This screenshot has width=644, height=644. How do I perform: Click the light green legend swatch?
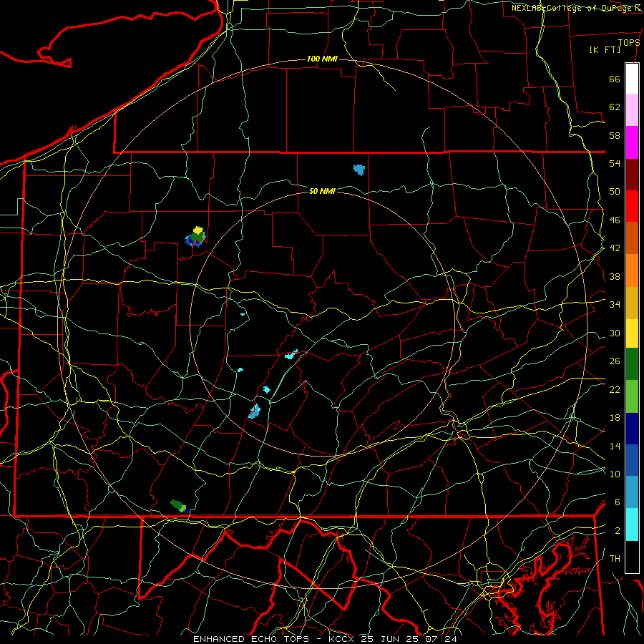[632, 396]
